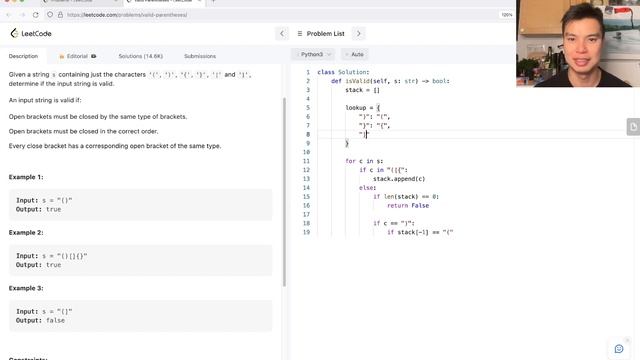The image size is (640, 360).
Task: Click the 120% zoom indicator
Action: [x=507, y=15]
